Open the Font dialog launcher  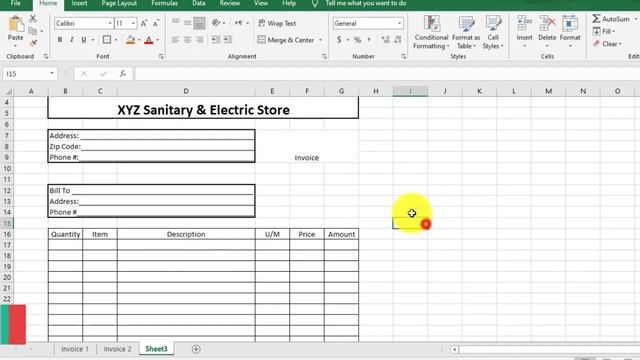161,57
